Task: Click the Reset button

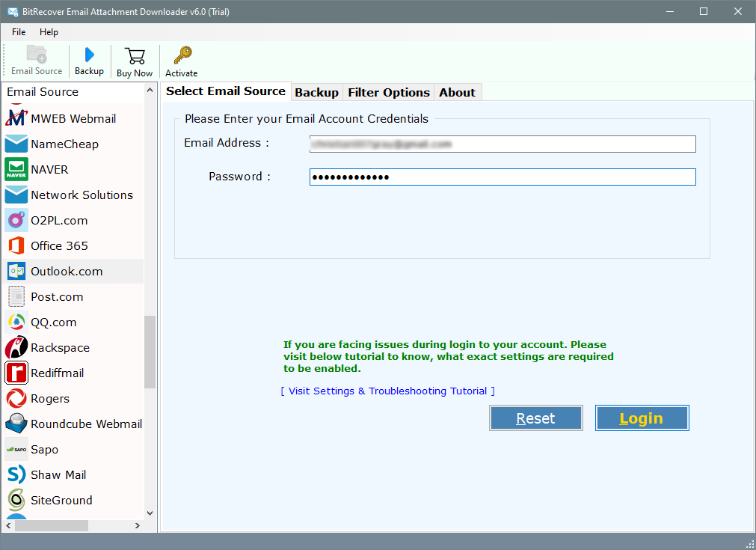Action: pyautogui.click(x=535, y=418)
